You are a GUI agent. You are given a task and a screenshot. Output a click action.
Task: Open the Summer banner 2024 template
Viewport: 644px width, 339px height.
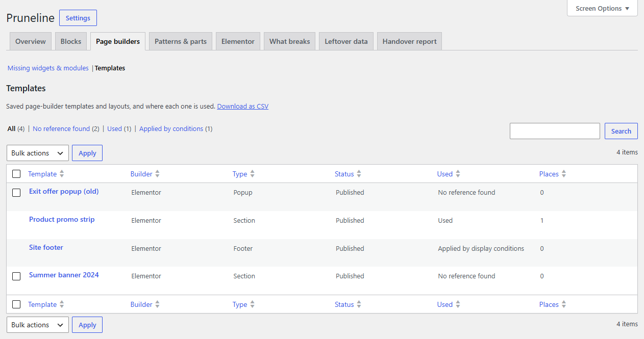point(64,275)
